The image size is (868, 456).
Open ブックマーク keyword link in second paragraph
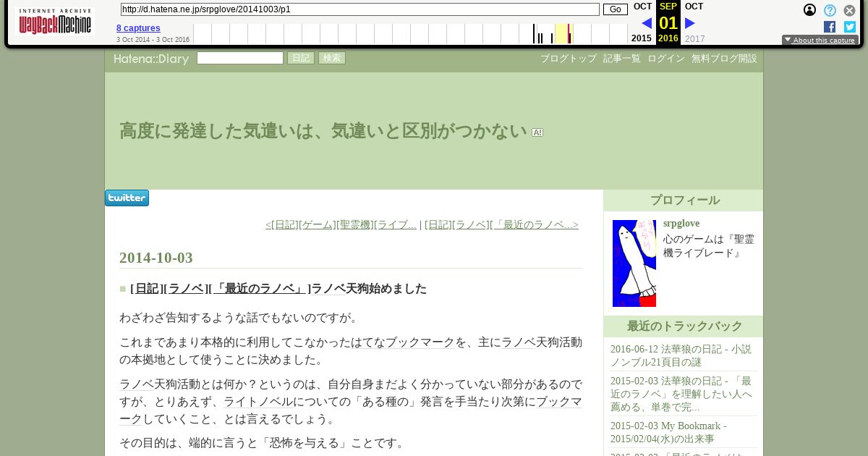tap(420, 342)
